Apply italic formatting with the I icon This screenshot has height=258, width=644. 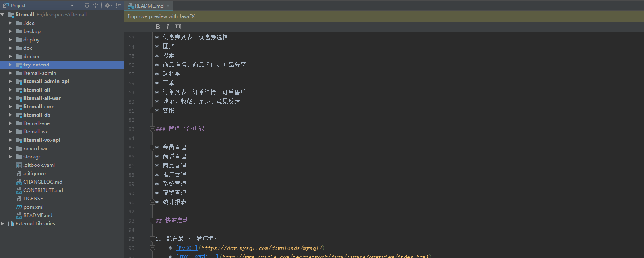point(167,27)
